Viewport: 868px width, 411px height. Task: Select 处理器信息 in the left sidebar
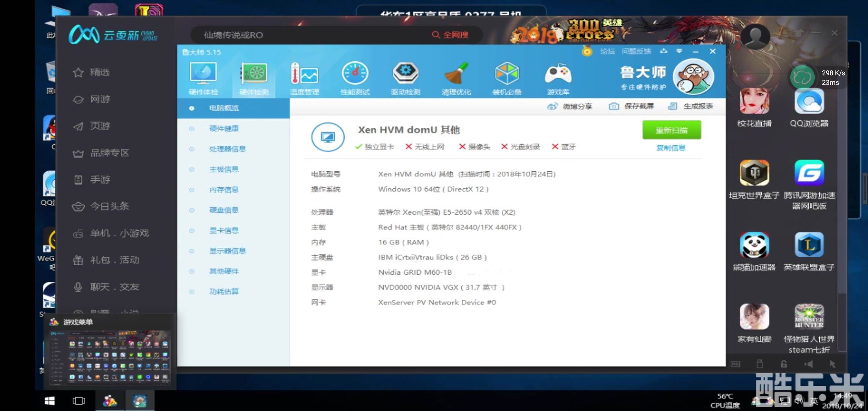227,149
